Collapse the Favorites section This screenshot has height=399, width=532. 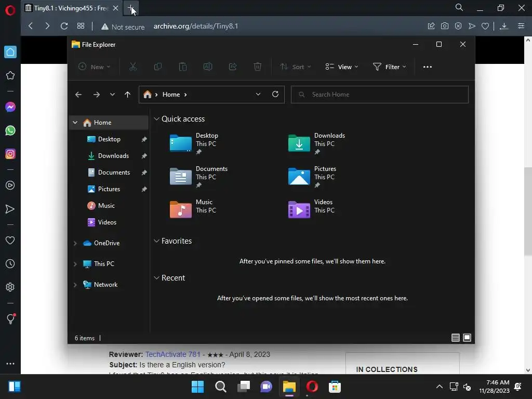(x=156, y=241)
